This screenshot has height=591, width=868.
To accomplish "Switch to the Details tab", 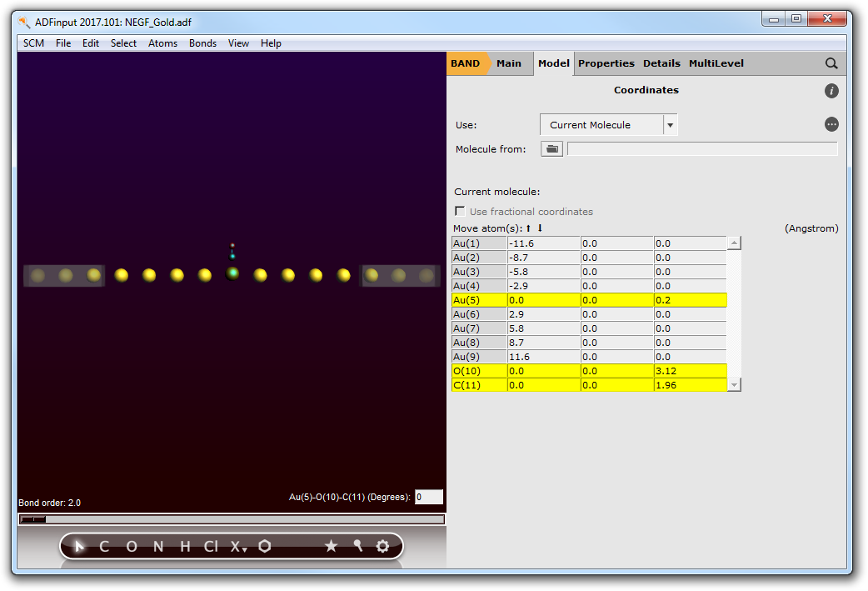I will 661,63.
